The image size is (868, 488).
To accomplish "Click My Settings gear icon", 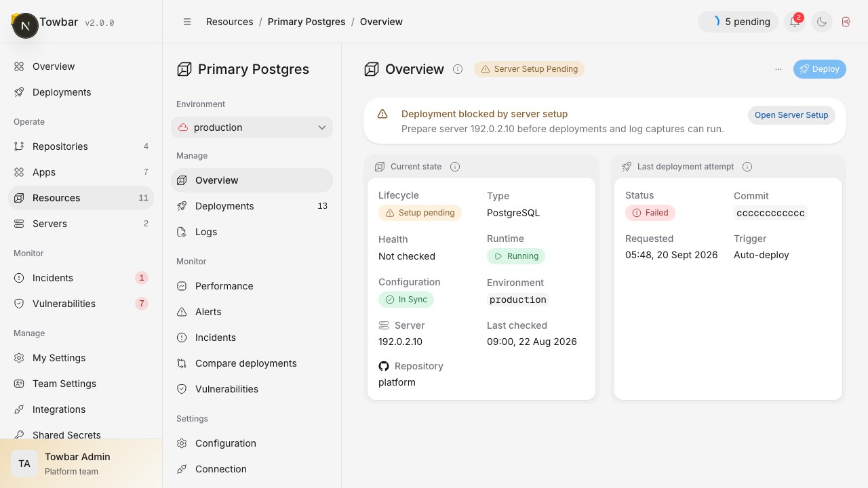I will 19,358.
